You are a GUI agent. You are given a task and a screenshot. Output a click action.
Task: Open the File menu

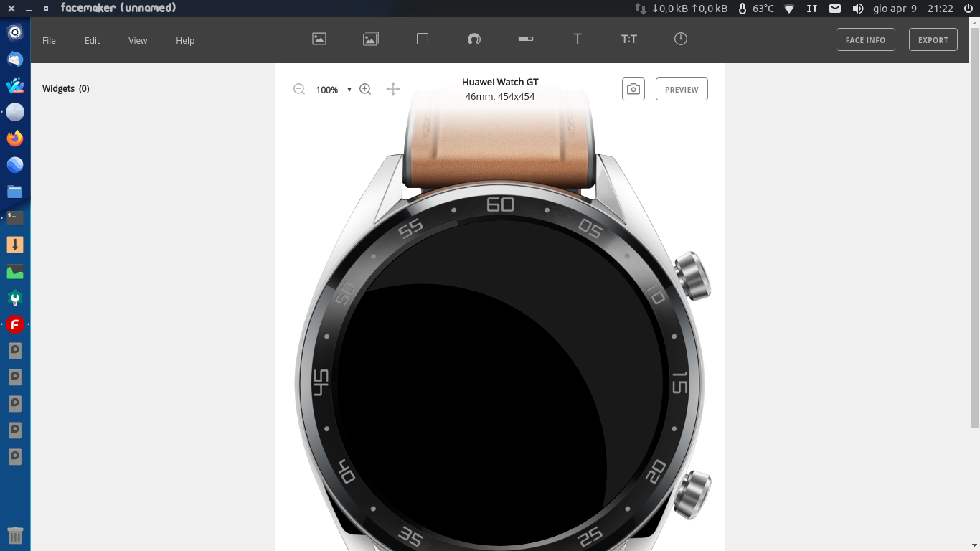[49, 40]
